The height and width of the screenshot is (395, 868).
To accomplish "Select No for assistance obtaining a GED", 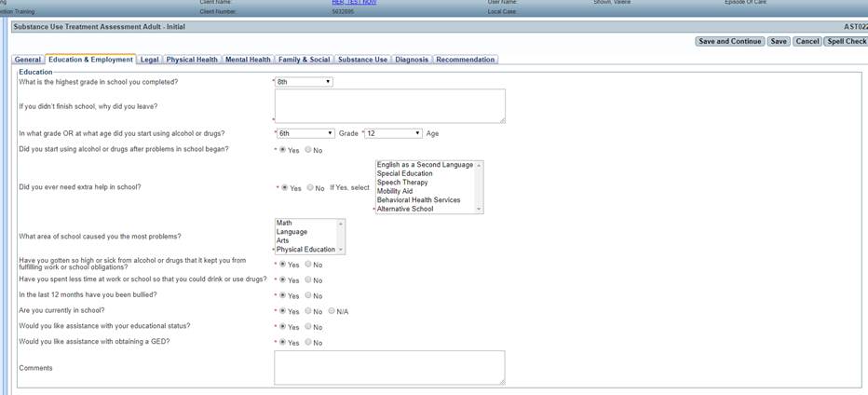I will click(x=310, y=343).
